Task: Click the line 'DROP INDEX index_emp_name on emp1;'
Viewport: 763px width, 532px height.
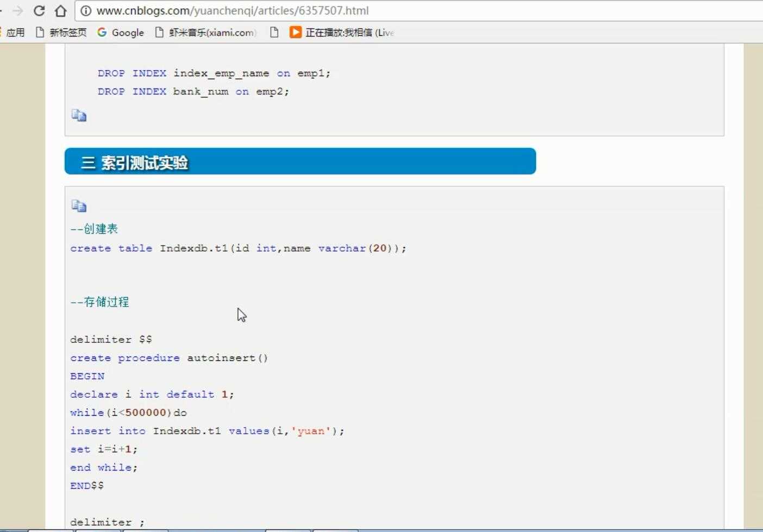Action: click(x=214, y=73)
